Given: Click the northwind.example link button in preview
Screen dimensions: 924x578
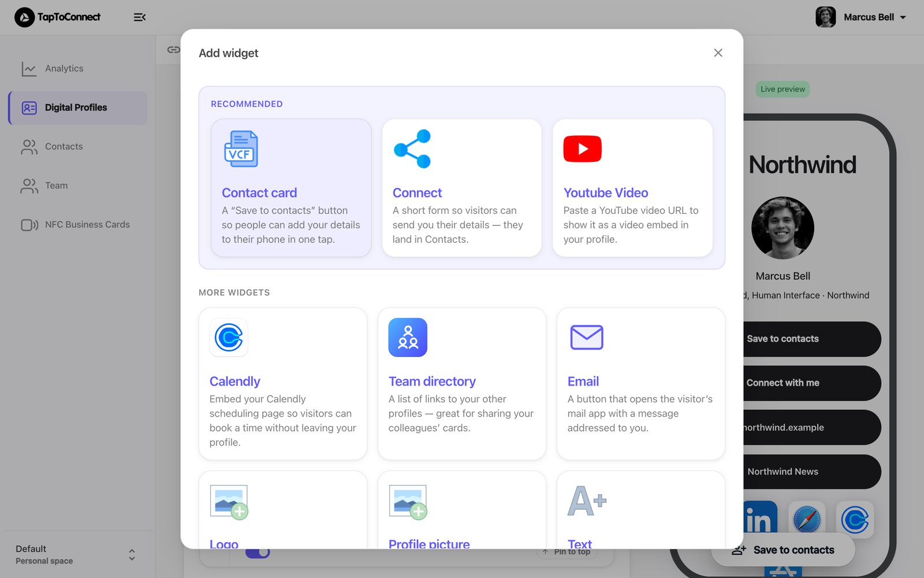Looking at the screenshot, I should [811, 427].
